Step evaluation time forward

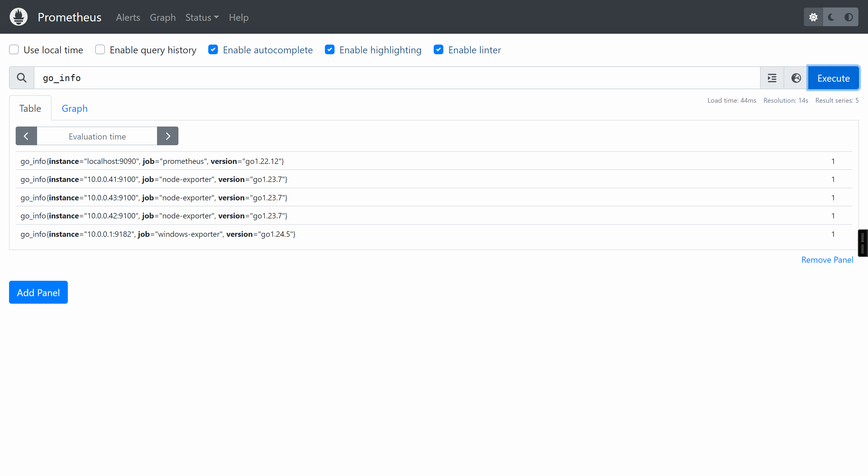(168, 136)
